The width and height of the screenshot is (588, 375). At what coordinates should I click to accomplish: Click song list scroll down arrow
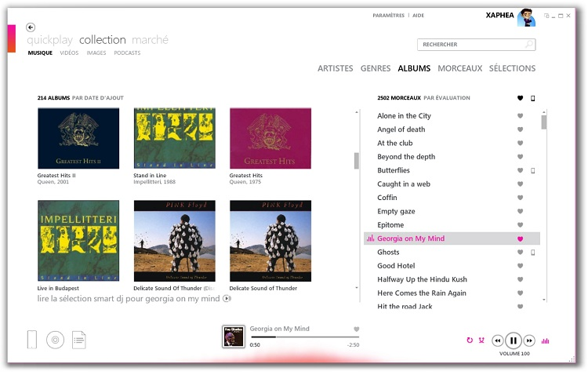click(x=544, y=300)
